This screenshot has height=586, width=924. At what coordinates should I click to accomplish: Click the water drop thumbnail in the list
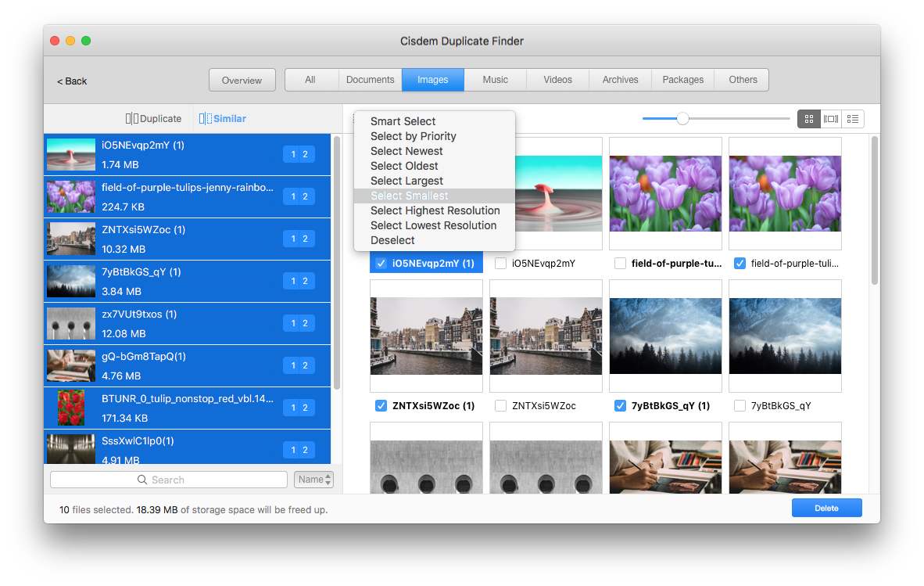(x=70, y=154)
